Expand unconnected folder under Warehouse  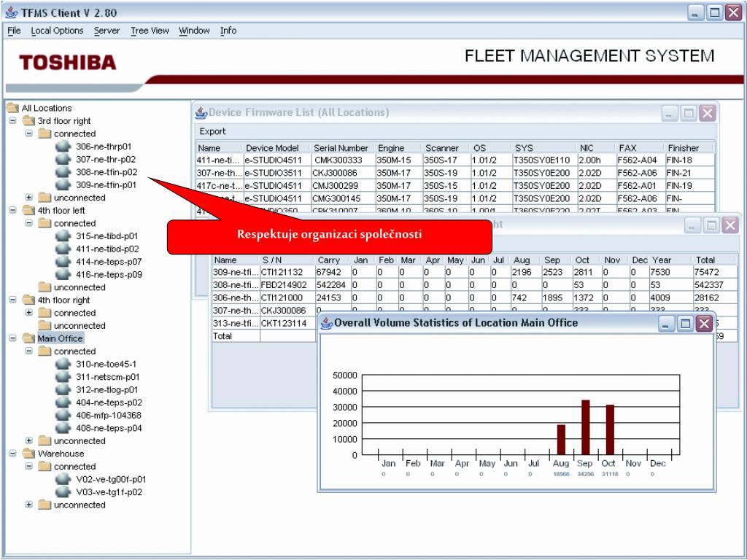pos(29,505)
